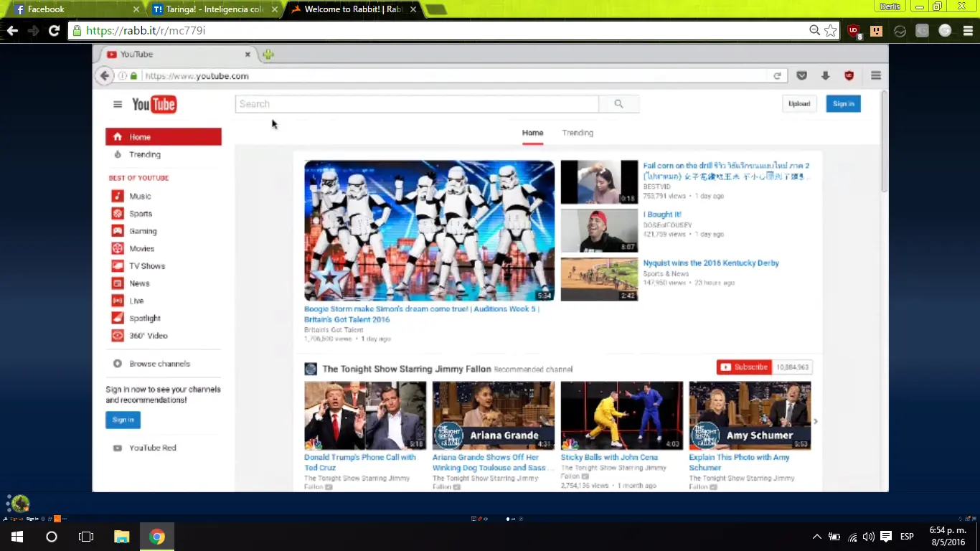Reload the inner YouTube page
980x551 pixels.
coord(777,75)
